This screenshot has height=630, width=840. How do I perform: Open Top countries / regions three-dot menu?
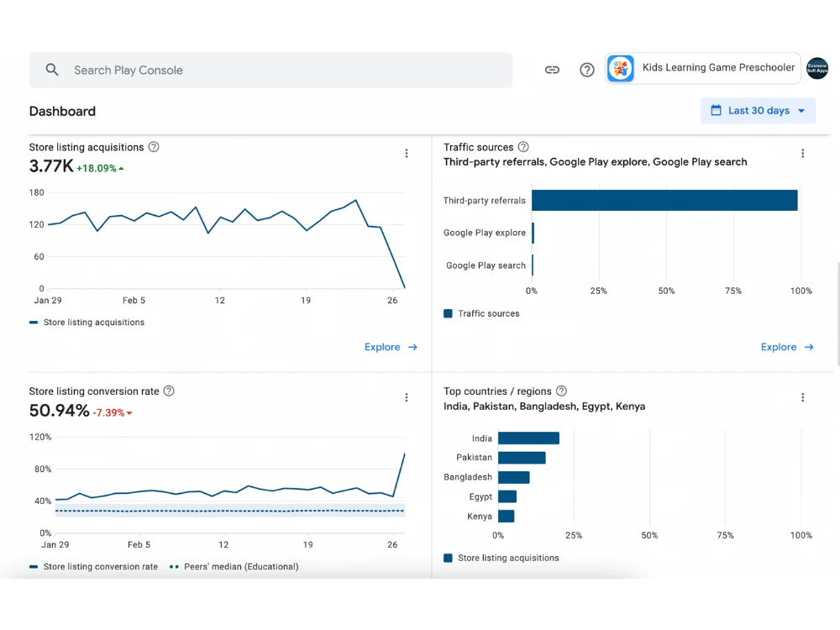click(x=802, y=397)
